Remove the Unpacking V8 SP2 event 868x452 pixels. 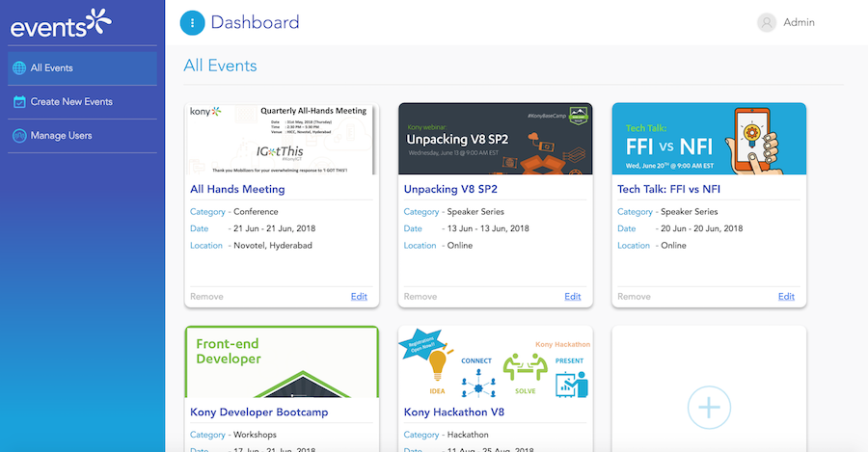(420, 297)
